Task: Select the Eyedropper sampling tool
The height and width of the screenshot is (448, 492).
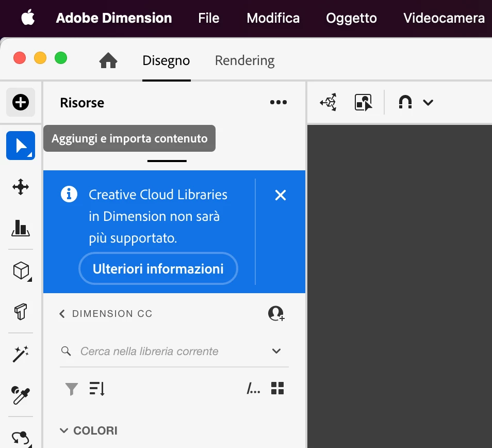Action: pyautogui.click(x=21, y=395)
